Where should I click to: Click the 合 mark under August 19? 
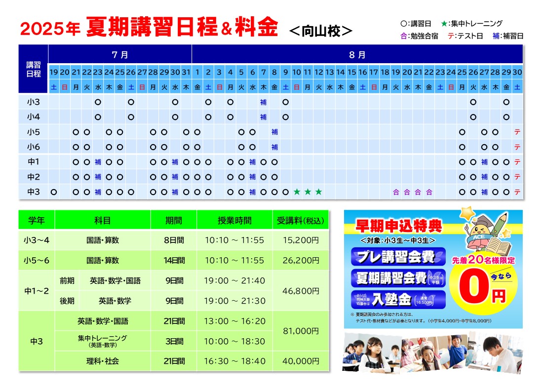(396, 192)
